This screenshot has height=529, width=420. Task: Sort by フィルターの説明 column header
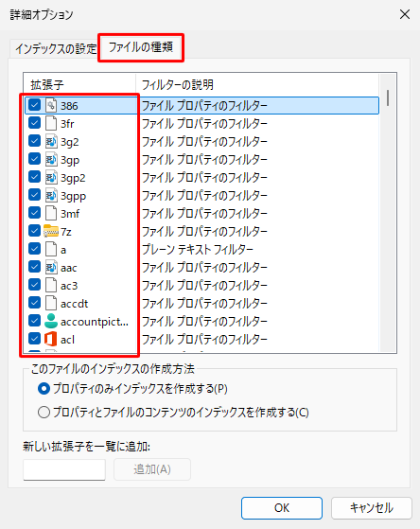257,84
